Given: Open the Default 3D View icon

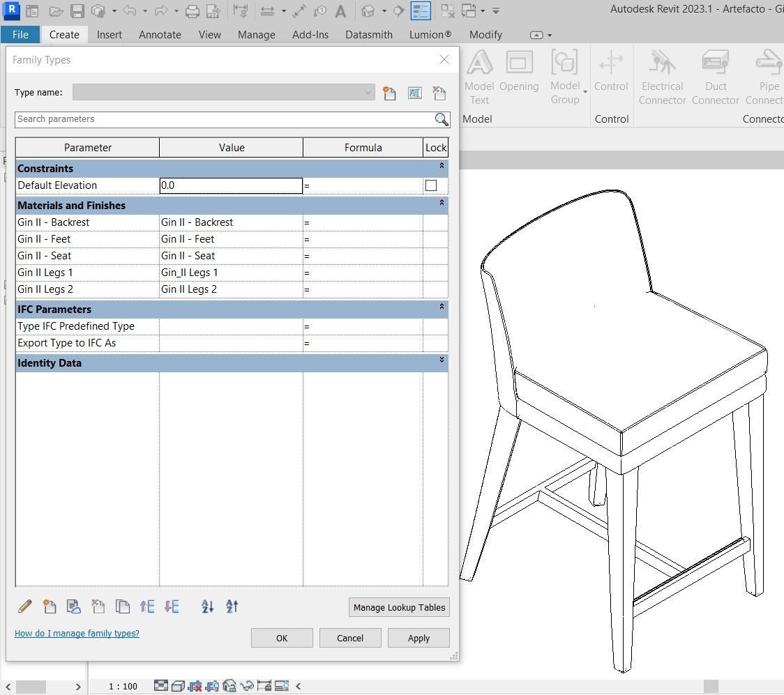Looking at the screenshot, I should coord(368,11).
